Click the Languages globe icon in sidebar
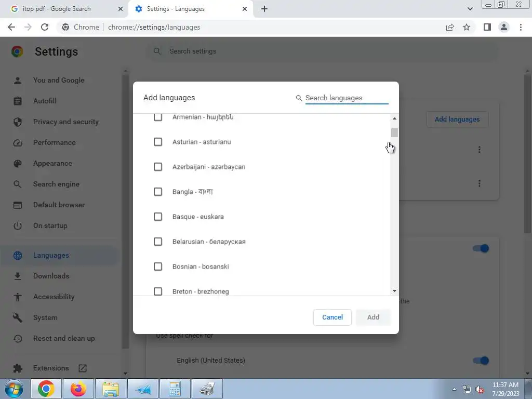 pyautogui.click(x=18, y=256)
